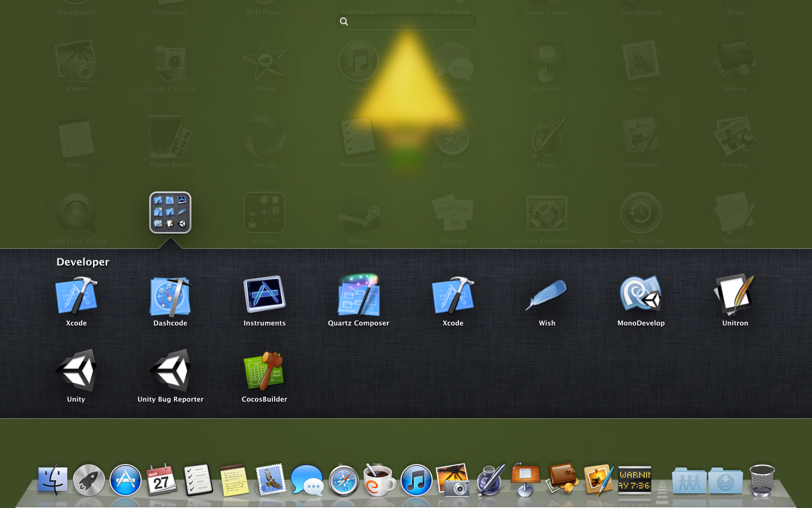Launch MonoDevelop

pyautogui.click(x=641, y=294)
